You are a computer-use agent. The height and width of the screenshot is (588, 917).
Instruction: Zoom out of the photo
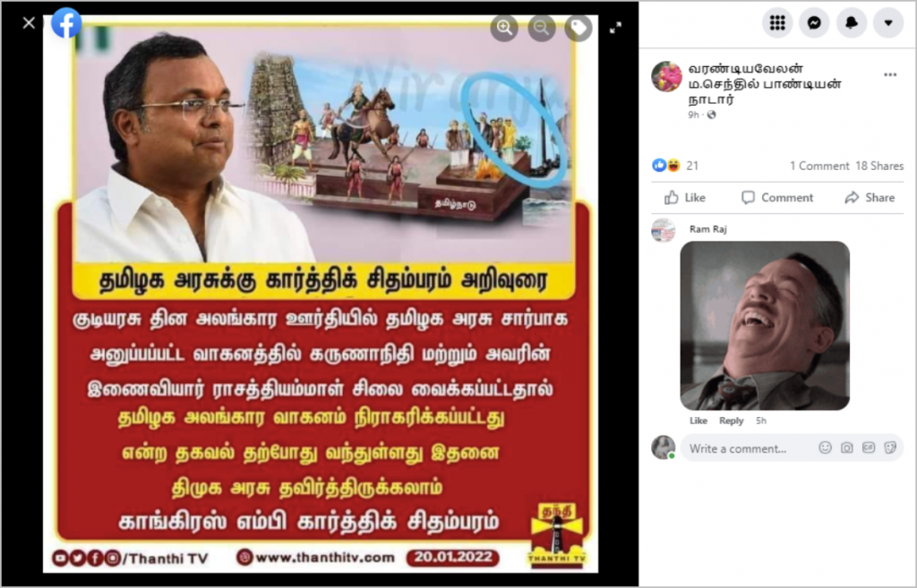(542, 28)
